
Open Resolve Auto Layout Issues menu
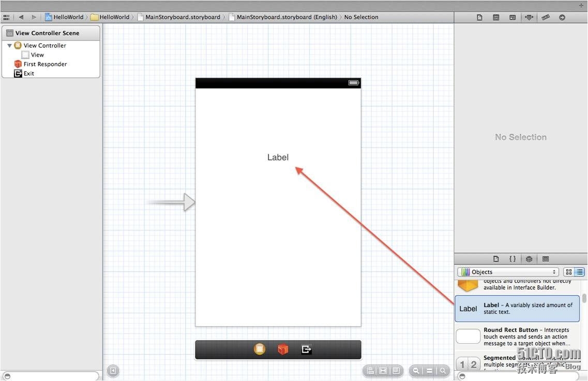pyautogui.click(x=396, y=371)
